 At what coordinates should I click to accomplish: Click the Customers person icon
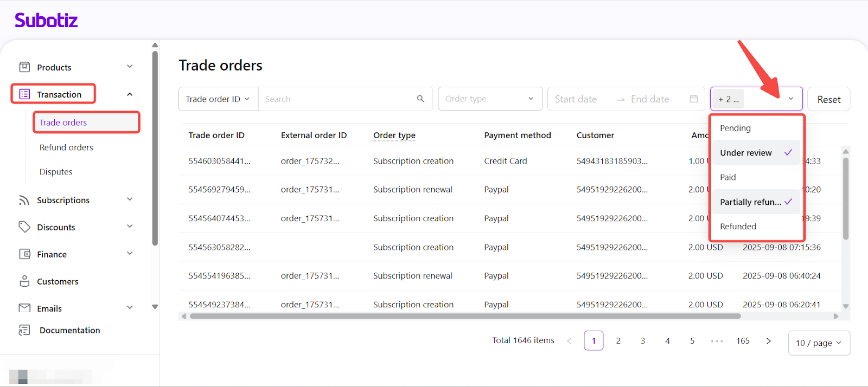point(24,281)
